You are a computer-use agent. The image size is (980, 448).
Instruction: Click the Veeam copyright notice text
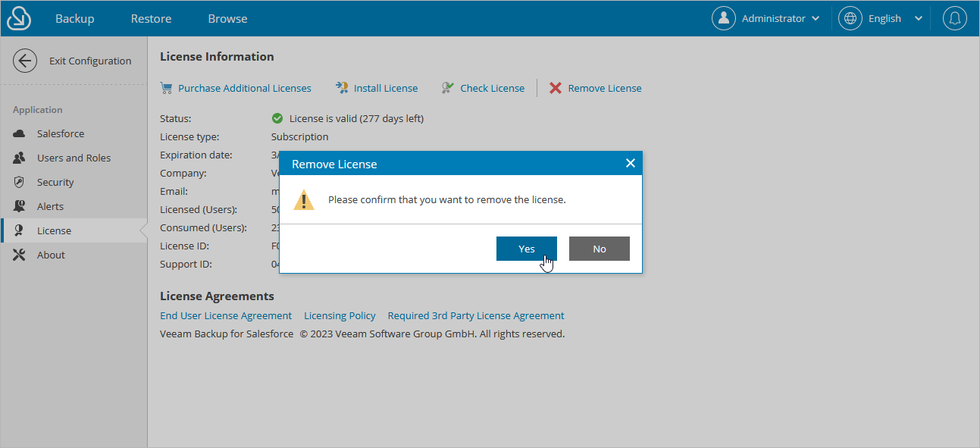point(432,334)
